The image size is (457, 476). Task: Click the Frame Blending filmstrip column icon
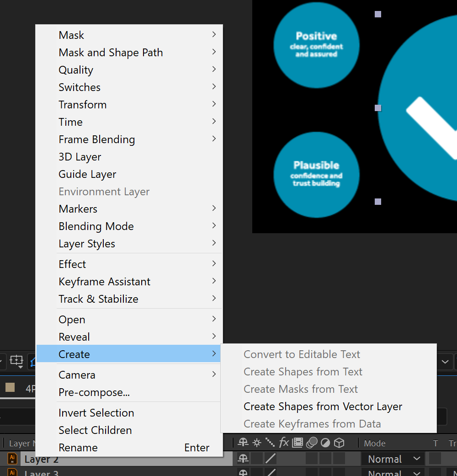[298, 443]
